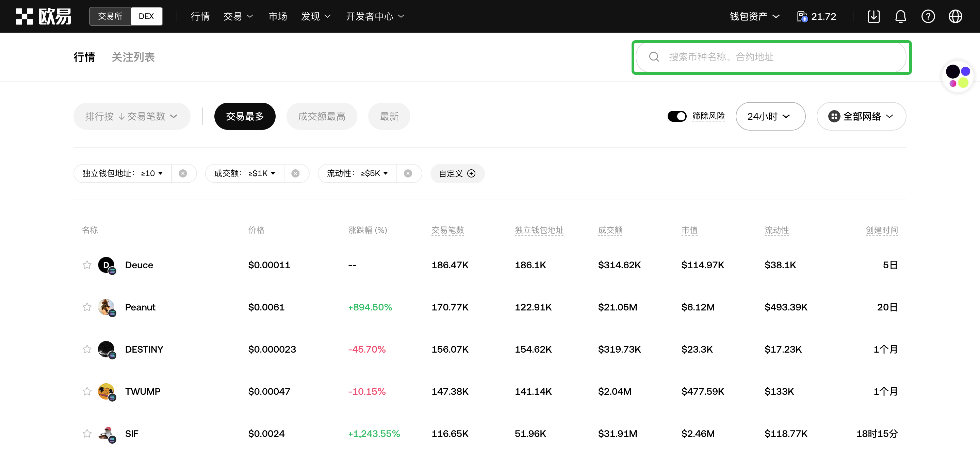The height and width of the screenshot is (457, 980).
Task: Click Deuce 成交额 $314.62K
Action: tap(619, 265)
